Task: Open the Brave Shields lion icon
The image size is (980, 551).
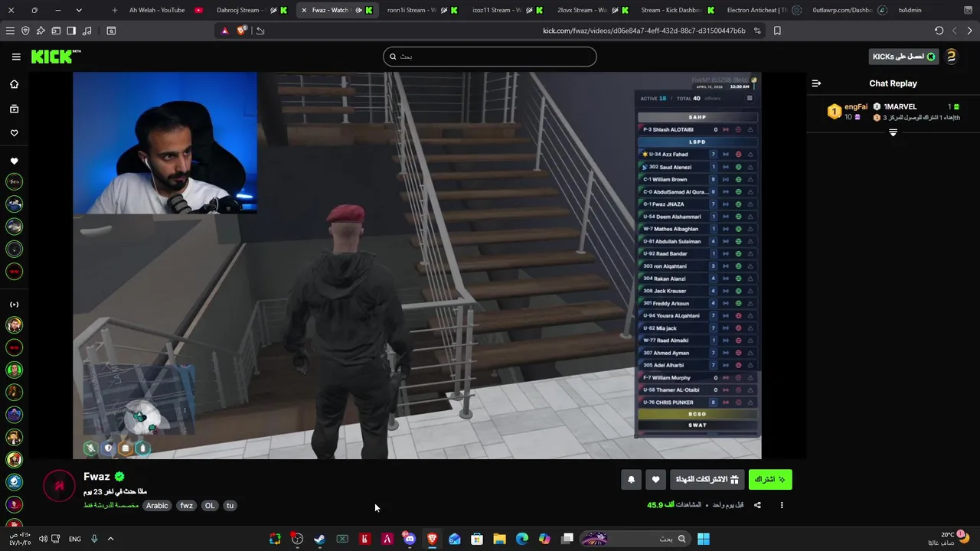Action: (242, 31)
